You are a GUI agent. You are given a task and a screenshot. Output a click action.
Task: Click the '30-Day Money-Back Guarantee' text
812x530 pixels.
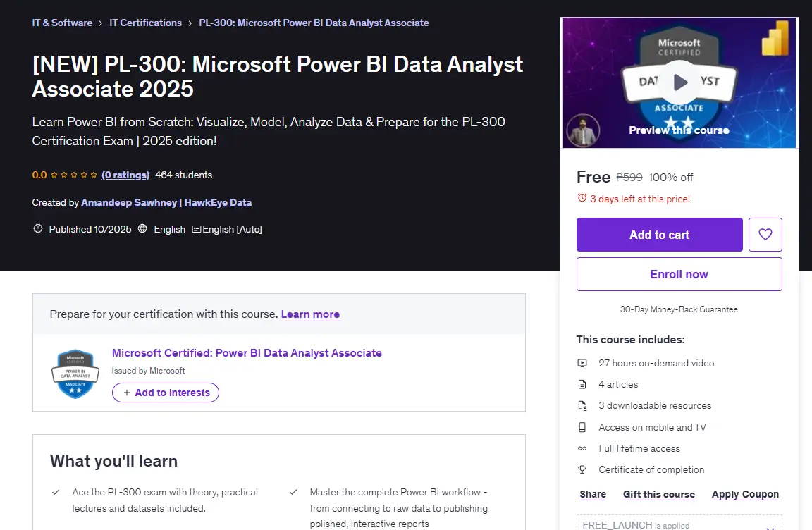[679, 309]
